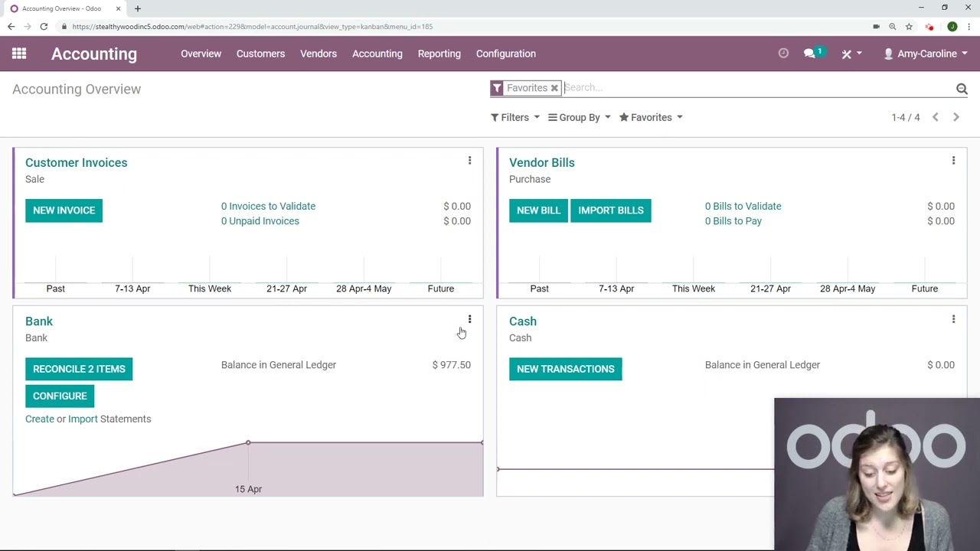Open the Accounting menu item
Image resolution: width=980 pixels, height=551 pixels.
tap(377, 54)
